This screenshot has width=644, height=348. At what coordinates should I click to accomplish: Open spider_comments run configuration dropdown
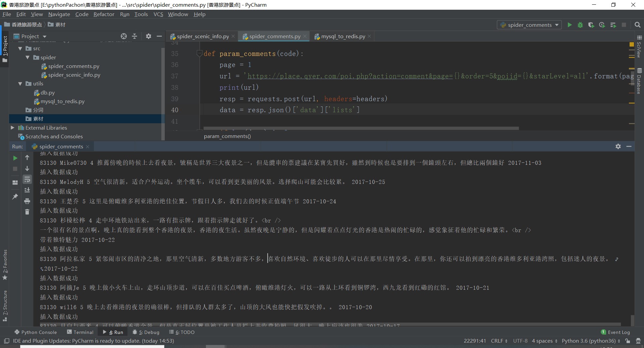point(529,25)
